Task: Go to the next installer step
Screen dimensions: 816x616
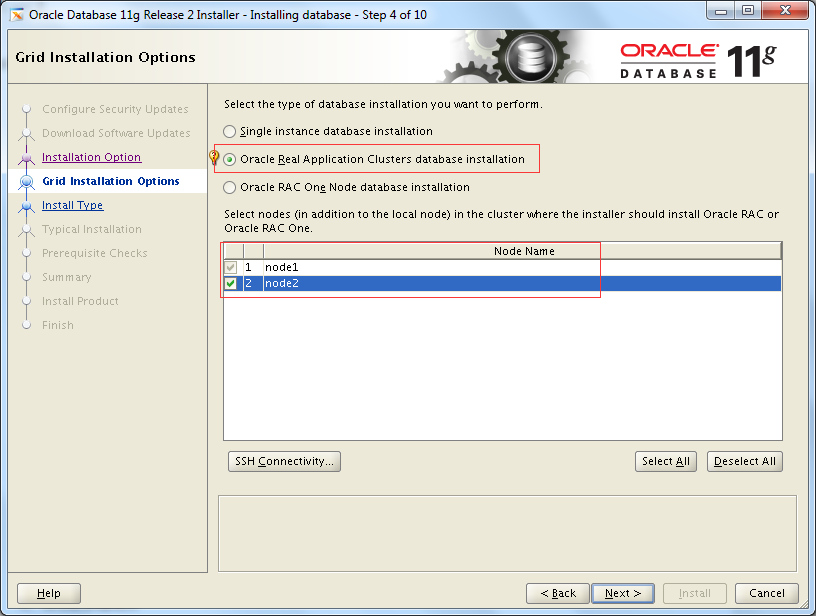Action: (x=622, y=593)
